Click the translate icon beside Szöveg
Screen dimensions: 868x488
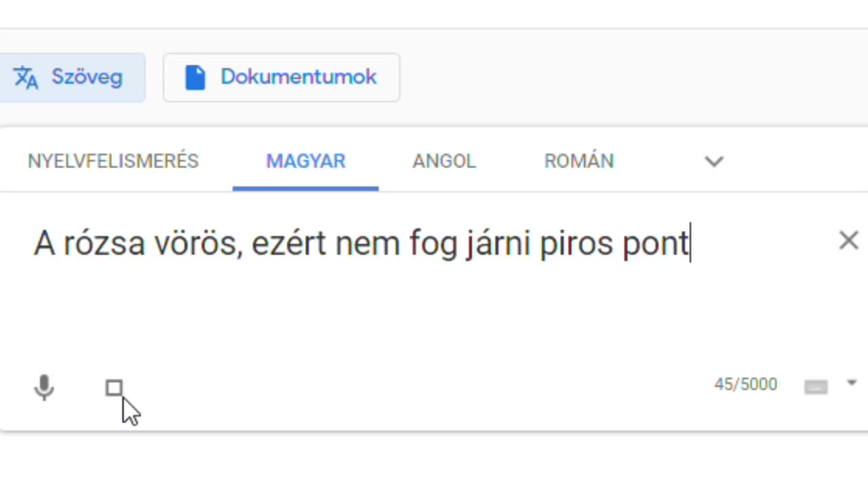tap(26, 78)
